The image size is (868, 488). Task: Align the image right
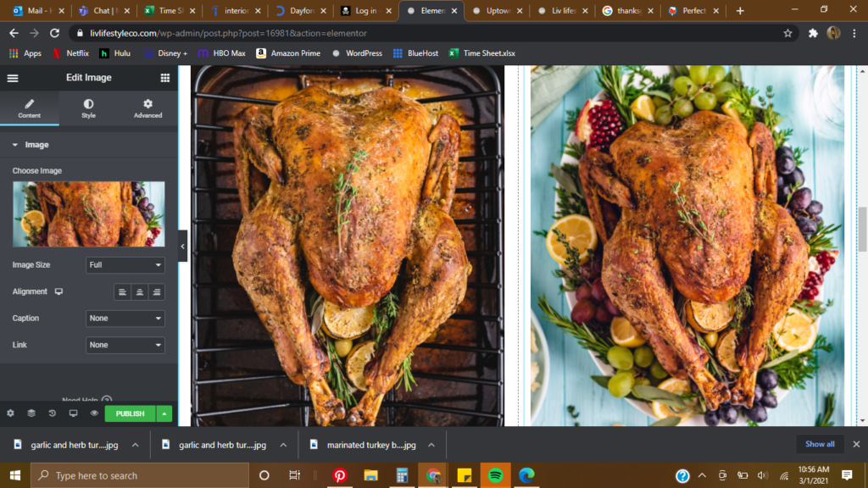[x=157, y=292]
